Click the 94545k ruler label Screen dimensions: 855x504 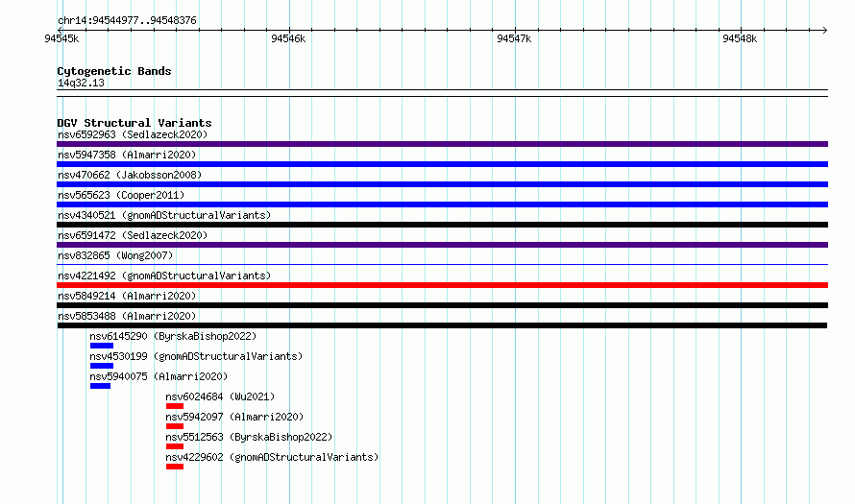coord(61,38)
